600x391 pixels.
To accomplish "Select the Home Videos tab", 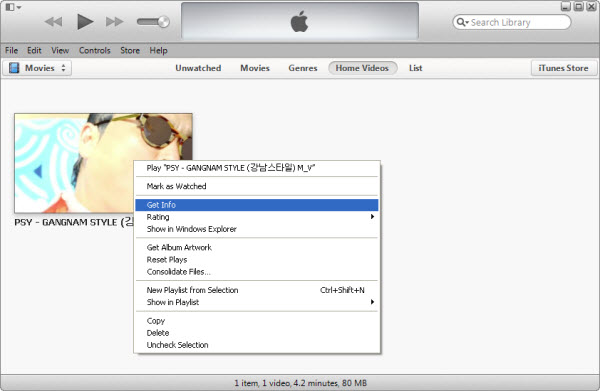I will pos(362,68).
